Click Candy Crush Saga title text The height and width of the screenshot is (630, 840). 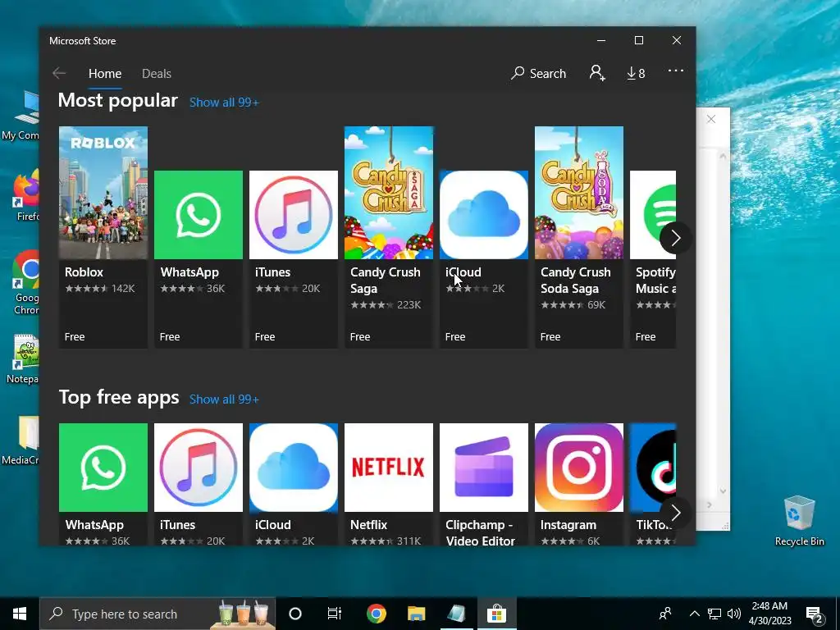pos(386,281)
